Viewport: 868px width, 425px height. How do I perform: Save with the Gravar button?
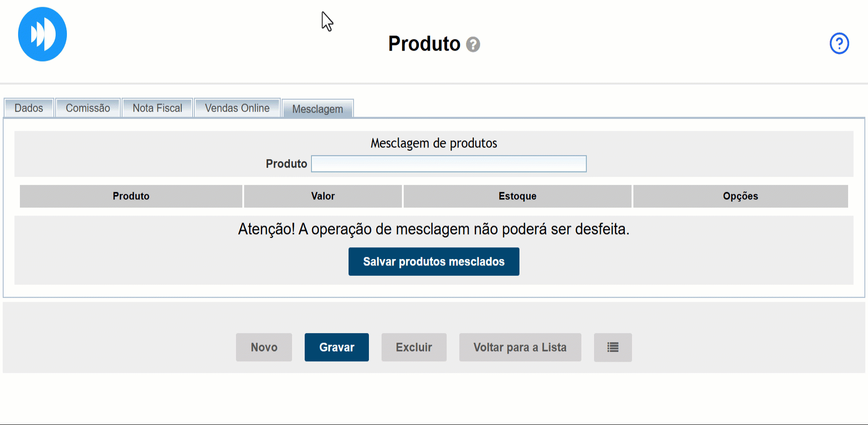pyautogui.click(x=336, y=347)
